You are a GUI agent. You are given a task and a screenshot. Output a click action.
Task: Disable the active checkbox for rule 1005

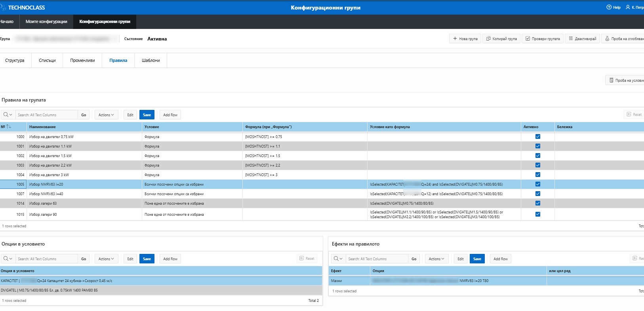tap(537, 184)
